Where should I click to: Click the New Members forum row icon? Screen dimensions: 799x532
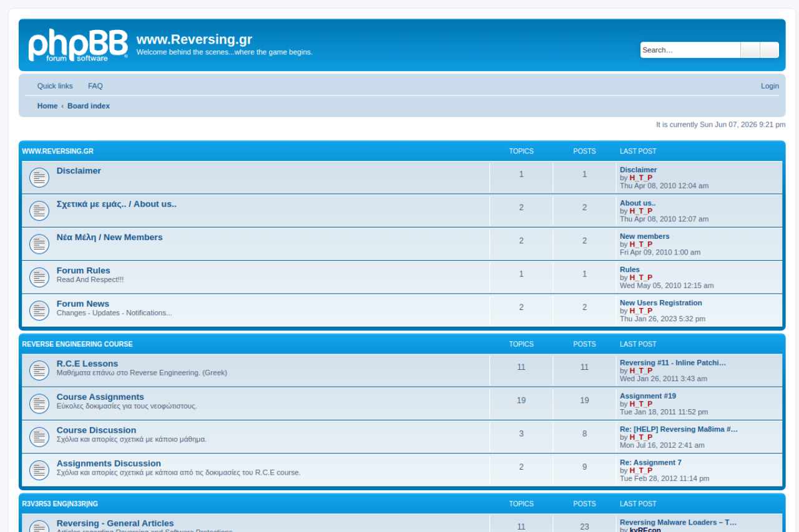click(39, 244)
